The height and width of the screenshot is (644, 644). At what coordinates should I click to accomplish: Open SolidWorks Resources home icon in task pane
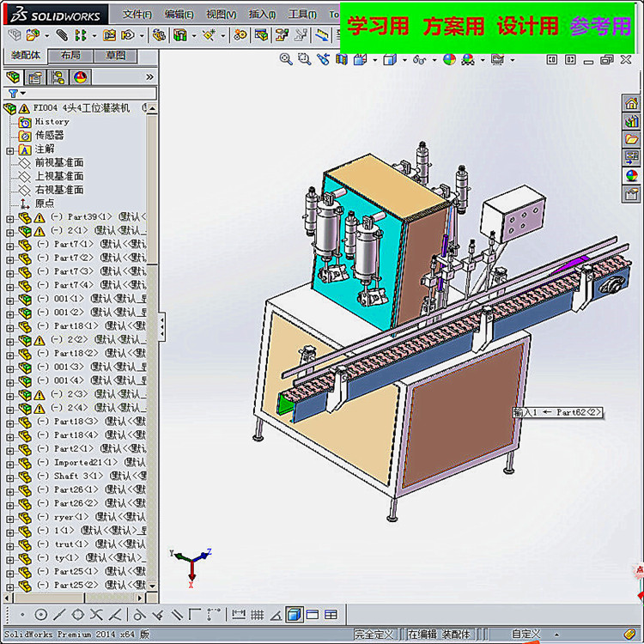click(632, 103)
